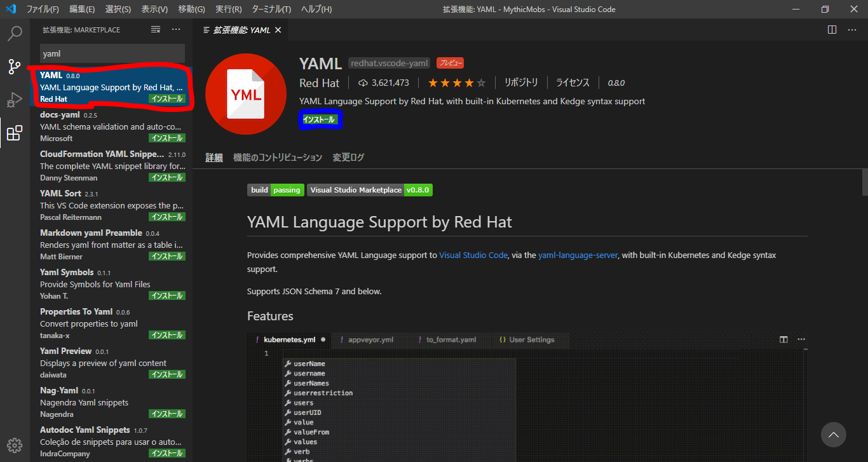Click the YML extension logo
868x462 pixels.
pyautogui.click(x=246, y=94)
